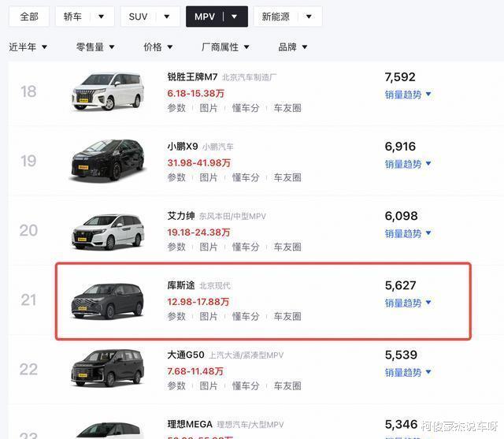View 销量趋势 for 锐胜王牌M7
504x439 pixels.
click(408, 95)
